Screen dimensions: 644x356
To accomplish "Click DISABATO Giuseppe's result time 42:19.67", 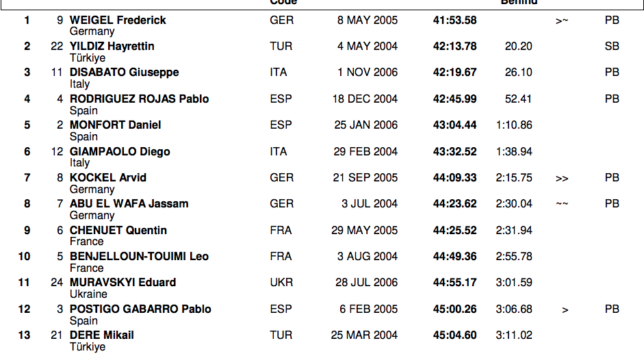I will pyautogui.click(x=454, y=73).
